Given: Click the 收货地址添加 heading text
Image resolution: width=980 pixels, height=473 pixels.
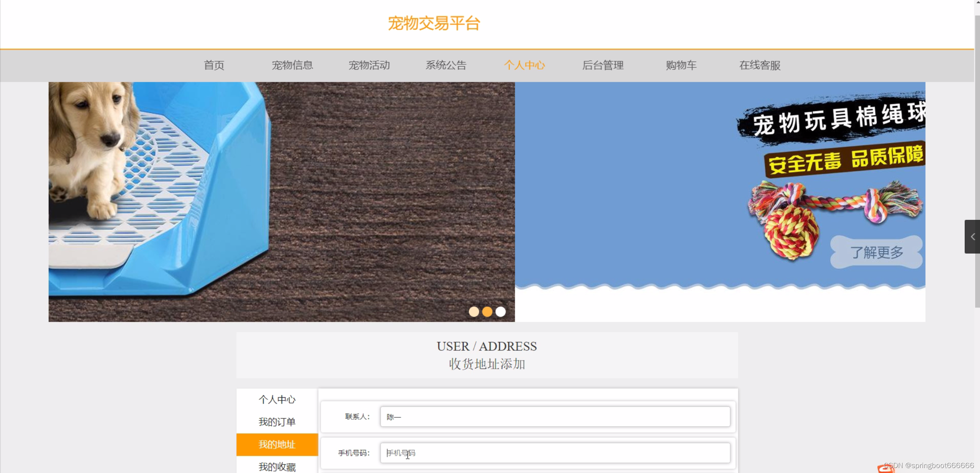Looking at the screenshot, I should [487, 364].
